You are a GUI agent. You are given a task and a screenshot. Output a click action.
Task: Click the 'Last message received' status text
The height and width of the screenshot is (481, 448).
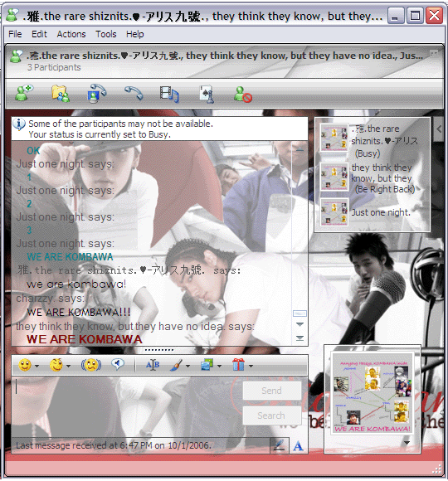114,445
